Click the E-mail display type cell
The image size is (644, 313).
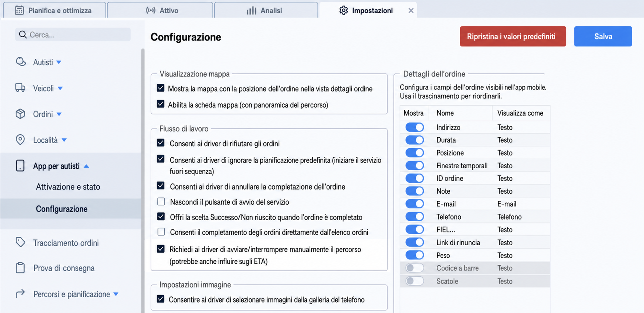507,204
